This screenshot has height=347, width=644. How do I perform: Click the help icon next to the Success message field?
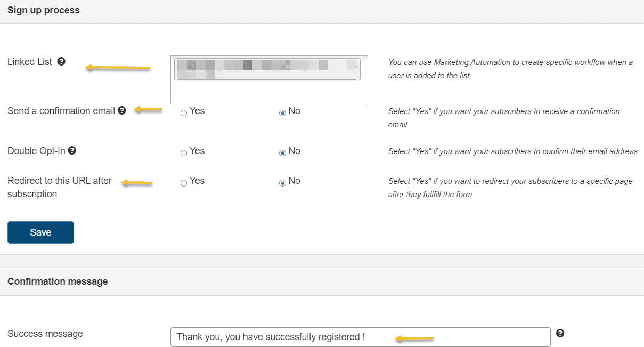click(560, 333)
